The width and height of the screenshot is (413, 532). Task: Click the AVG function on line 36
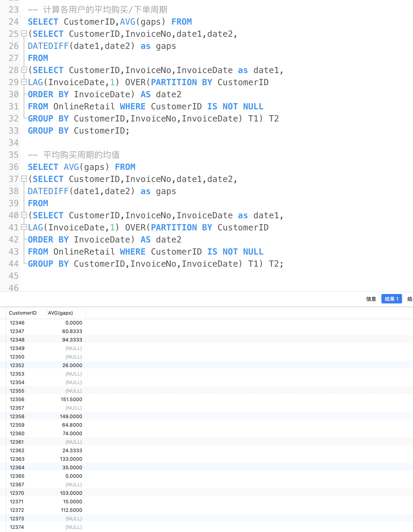71,167
